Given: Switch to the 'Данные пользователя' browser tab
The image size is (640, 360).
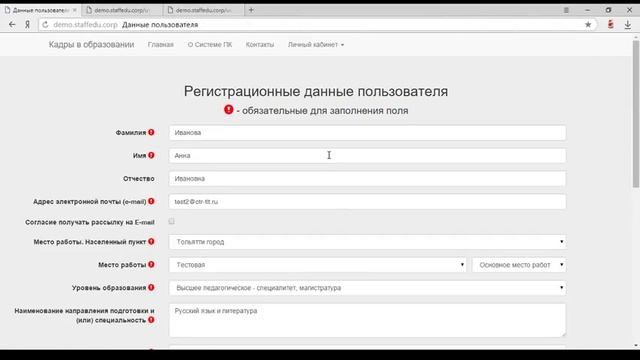Looking at the screenshot, I should click(x=41, y=10).
